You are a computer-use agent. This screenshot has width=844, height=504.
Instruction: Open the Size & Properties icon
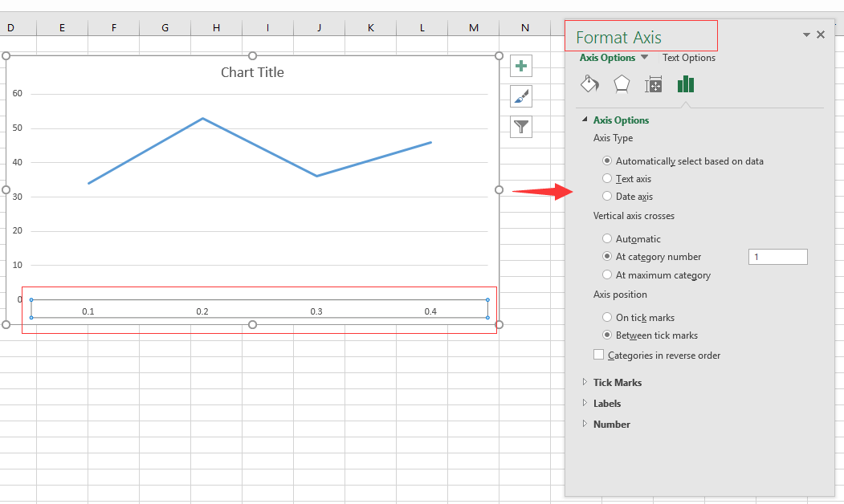point(654,85)
